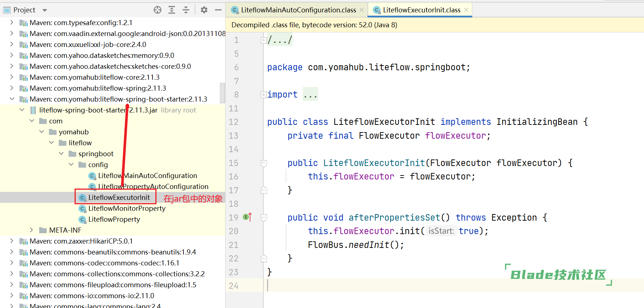Fold the constructor block at line 15
The width and height of the screenshot is (644, 308).
pyautogui.click(x=264, y=163)
